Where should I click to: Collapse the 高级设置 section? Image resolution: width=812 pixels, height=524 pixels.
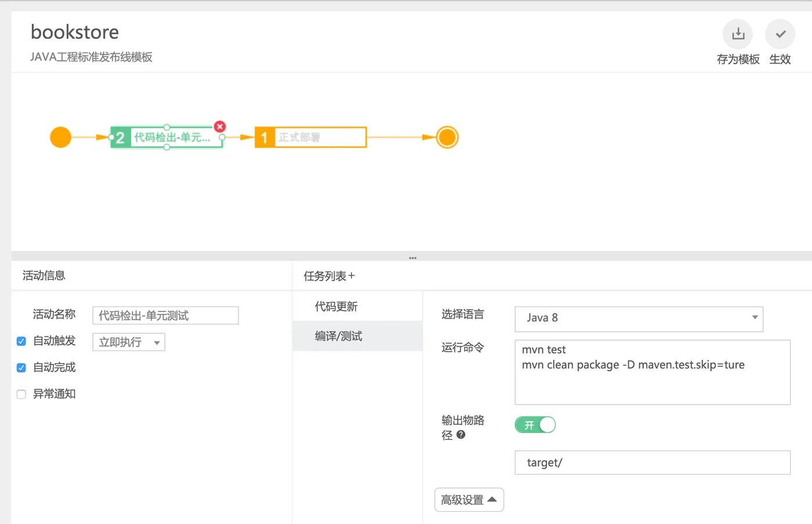point(469,500)
